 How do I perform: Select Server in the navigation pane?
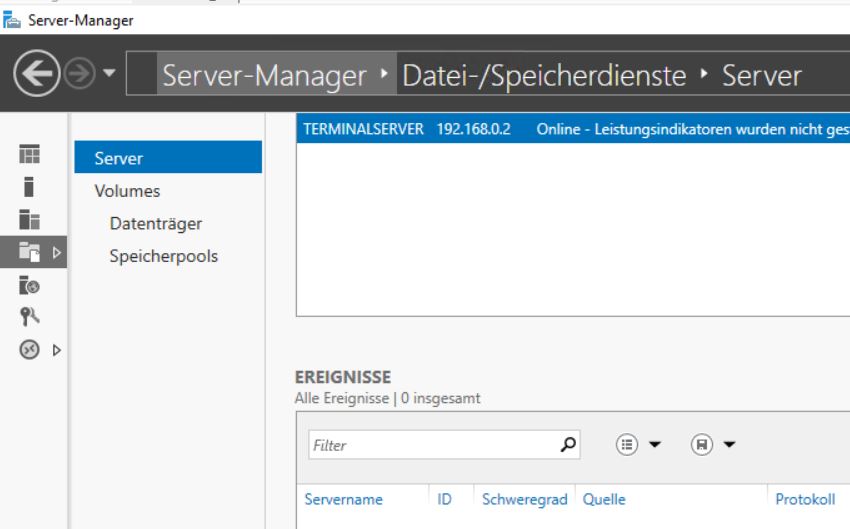click(168, 158)
